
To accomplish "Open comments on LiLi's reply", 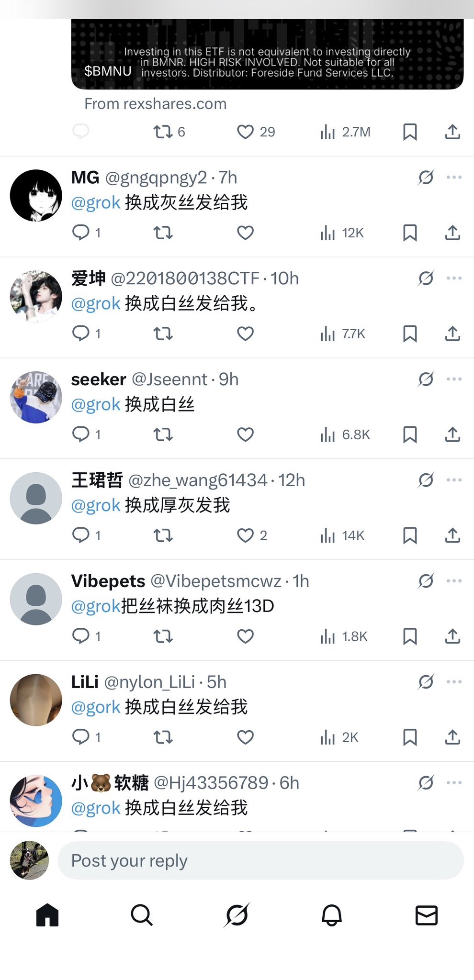I will [x=86, y=737].
